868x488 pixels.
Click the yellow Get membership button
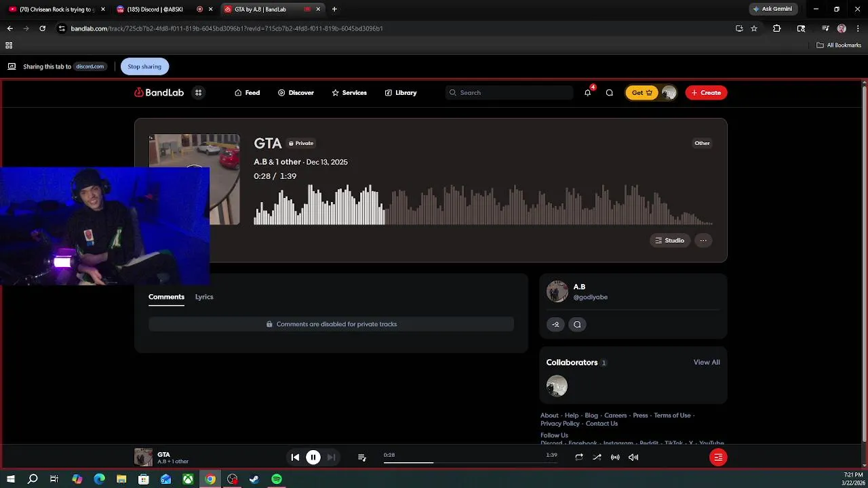[642, 93]
